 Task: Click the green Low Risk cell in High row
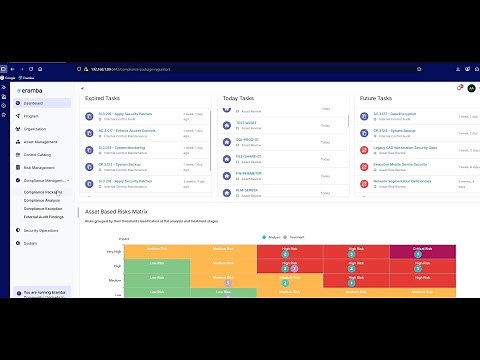click(x=157, y=266)
